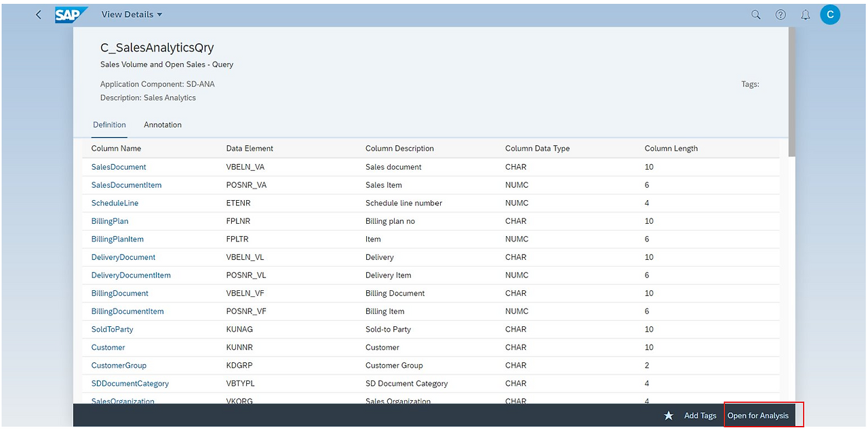Image resolution: width=868 pixels, height=430 pixels.
Task: Toggle the favorite star in the footer bar
Action: [x=669, y=415]
